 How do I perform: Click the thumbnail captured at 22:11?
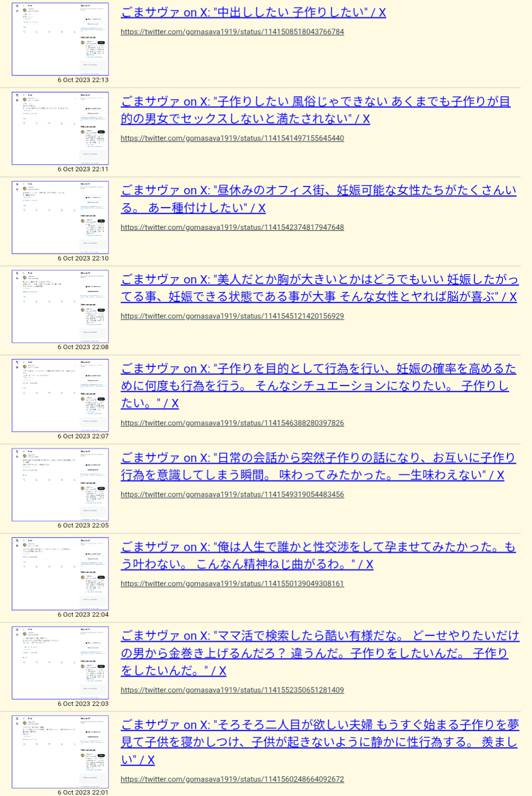[60, 128]
